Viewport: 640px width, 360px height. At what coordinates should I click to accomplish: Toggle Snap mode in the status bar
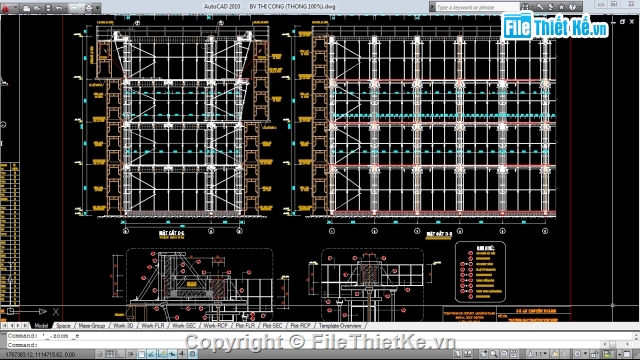tap(100, 354)
